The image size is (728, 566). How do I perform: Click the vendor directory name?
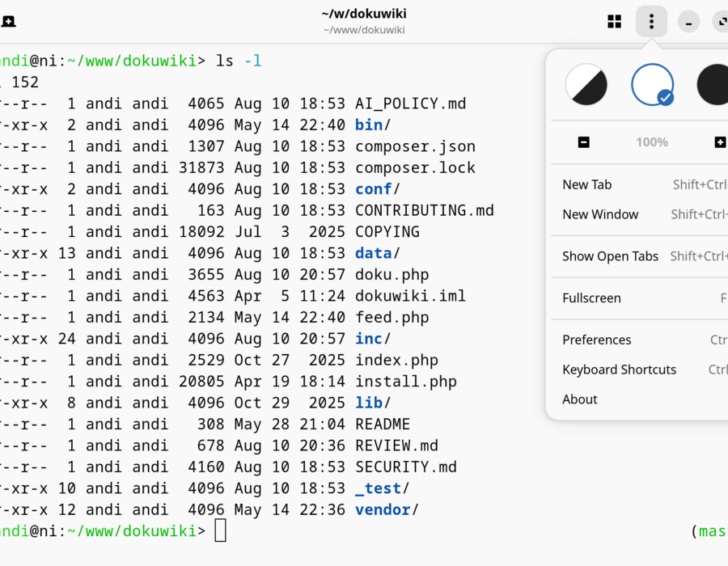coord(383,509)
